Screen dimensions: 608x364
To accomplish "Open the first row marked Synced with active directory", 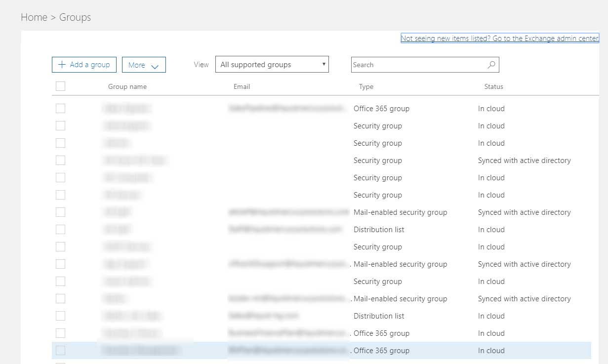I will [524, 161].
